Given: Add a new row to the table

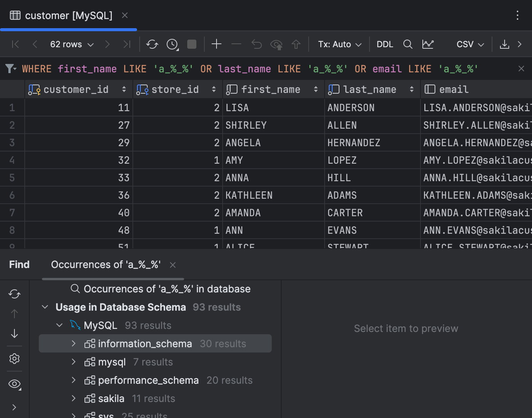Looking at the screenshot, I should pos(216,44).
